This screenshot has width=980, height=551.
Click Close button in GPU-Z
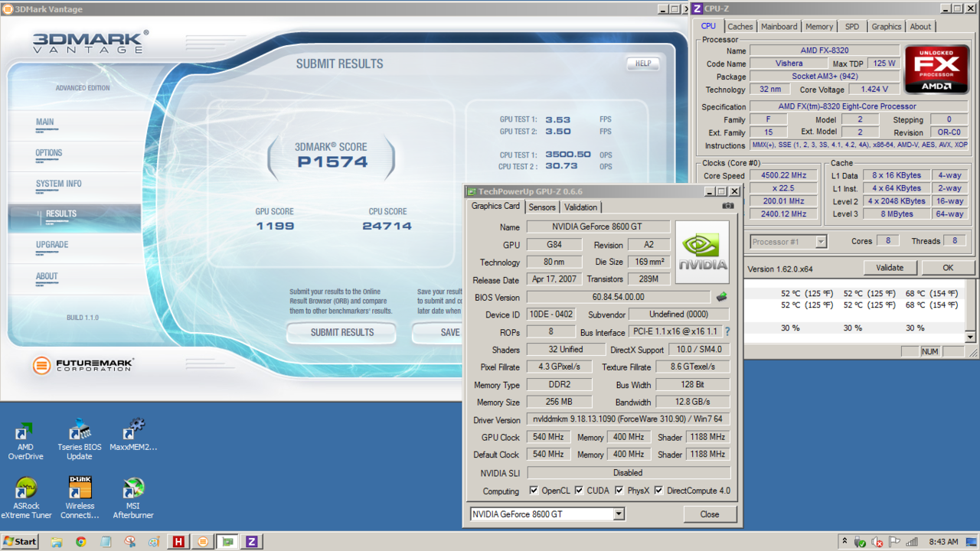click(710, 514)
